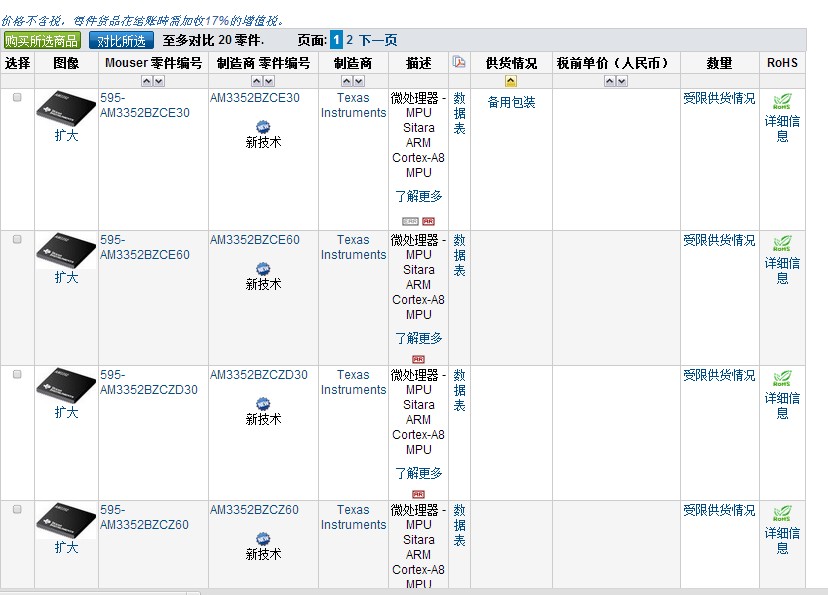Open chip image thumbnail for AM3352BZCE30
The height and width of the screenshot is (595, 828).
(x=66, y=108)
